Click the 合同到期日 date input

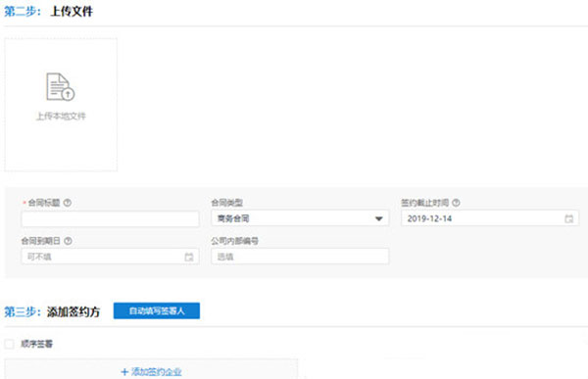110,257
